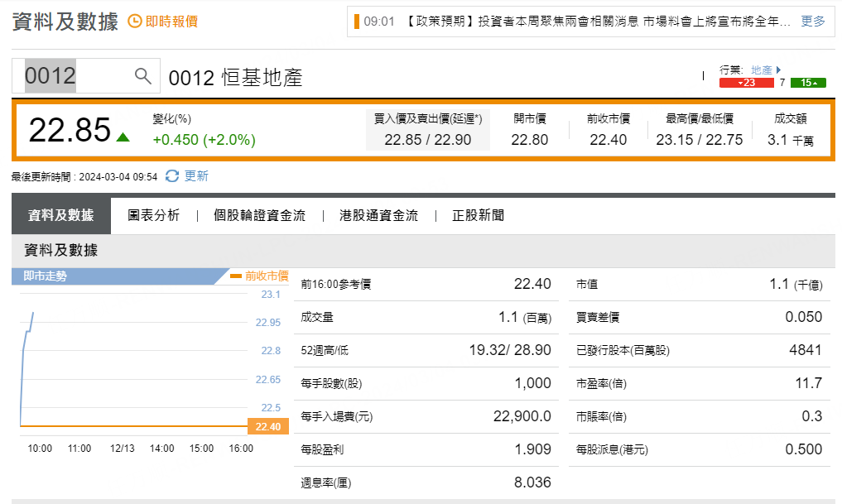
Task: Open the 港股通資金流 tab
Action: click(378, 215)
